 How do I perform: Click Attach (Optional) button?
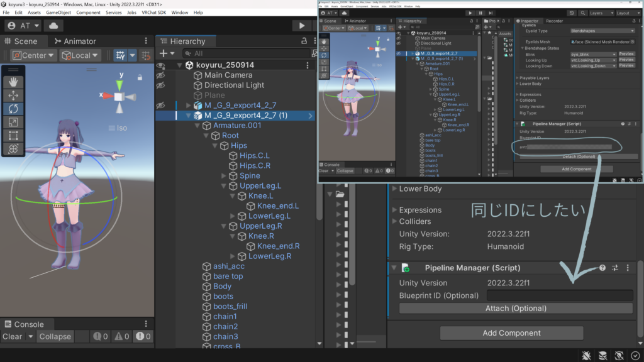(x=516, y=308)
